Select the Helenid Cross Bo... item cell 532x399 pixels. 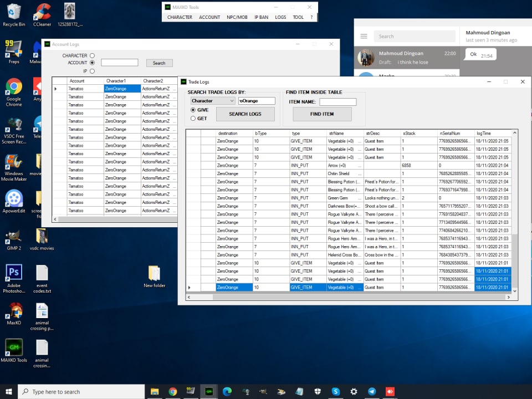point(345,255)
